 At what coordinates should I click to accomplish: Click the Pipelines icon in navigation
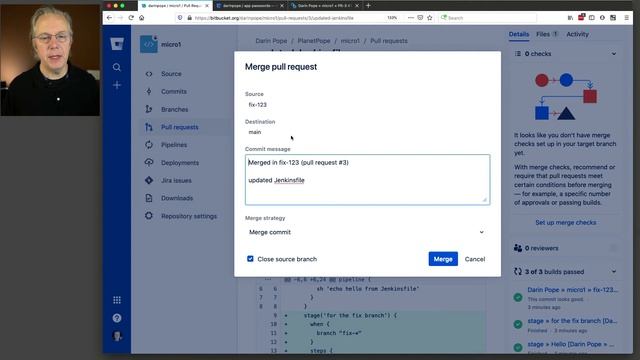click(x=149, y=144)
